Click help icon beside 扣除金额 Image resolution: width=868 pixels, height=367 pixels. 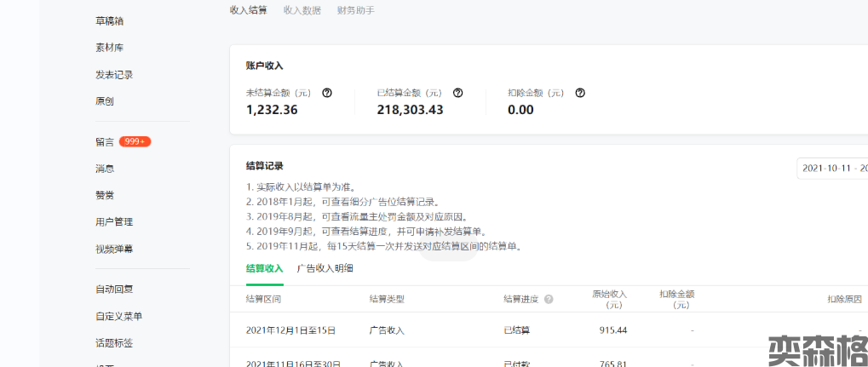(x=580, y=93)
